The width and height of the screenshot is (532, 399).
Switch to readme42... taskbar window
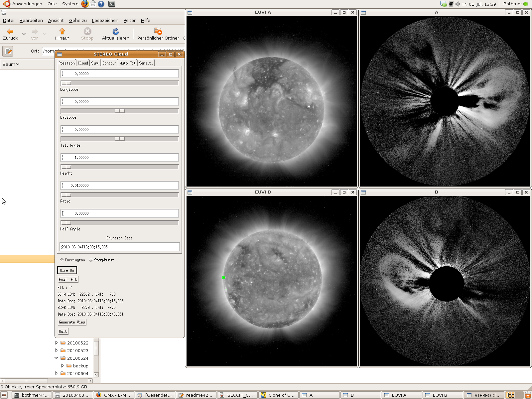tap(196, 395)
